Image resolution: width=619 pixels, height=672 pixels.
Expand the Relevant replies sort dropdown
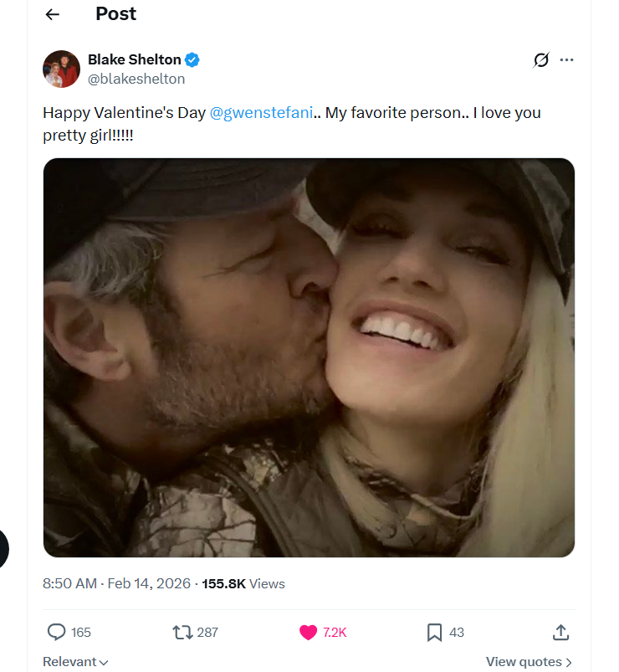[x=75, y=662]
